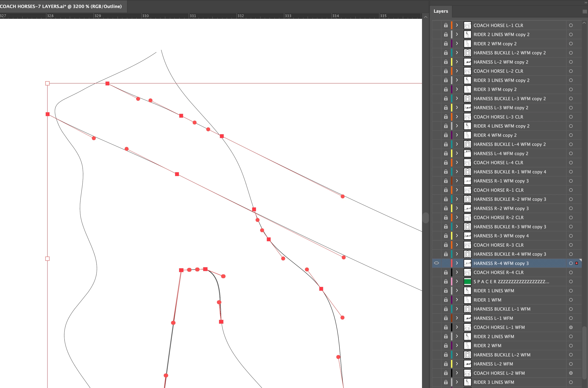Hide the HARNESS R-4 WFM copy 3 layer
The image size is (588, 388).
[436, 263]
